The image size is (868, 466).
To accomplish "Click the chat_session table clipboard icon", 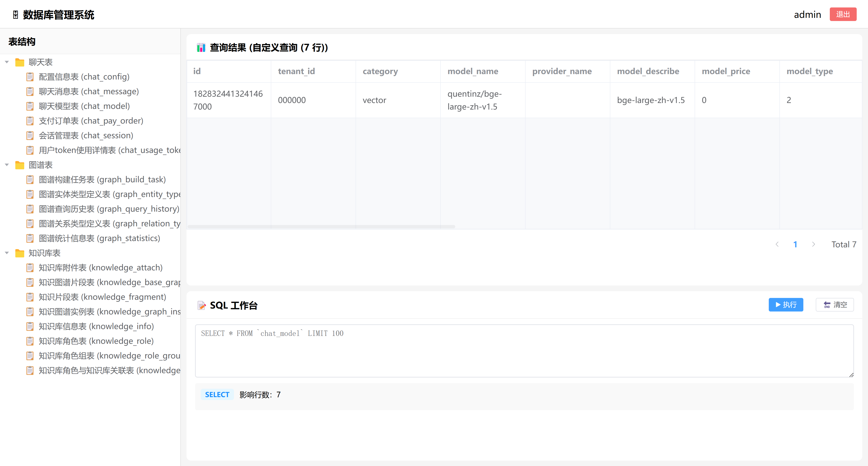I will [30, 135].
